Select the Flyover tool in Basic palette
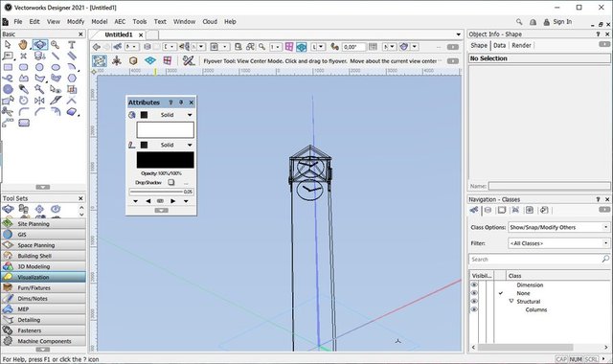Screen dimensions: 613x364 click(x=39, y=45)
